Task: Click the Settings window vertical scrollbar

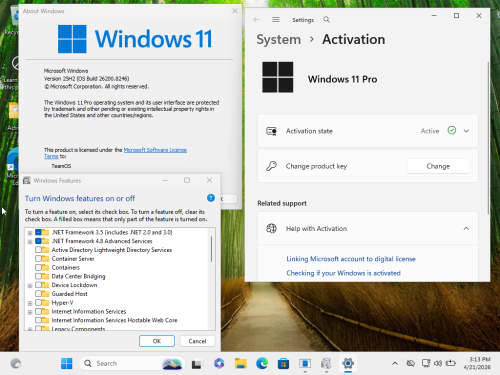Action: point(488,138)
